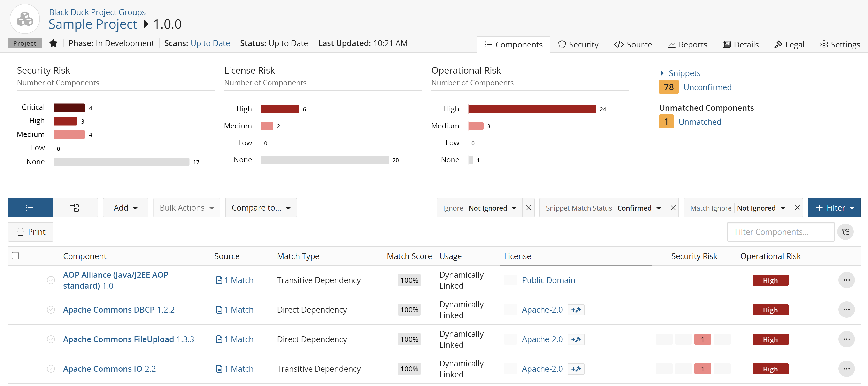The width and height of the screenshot is (868, 386).
Task: Open the Unconfirmed snippets link
Action: pyautogui.click(x=708, y=87)
